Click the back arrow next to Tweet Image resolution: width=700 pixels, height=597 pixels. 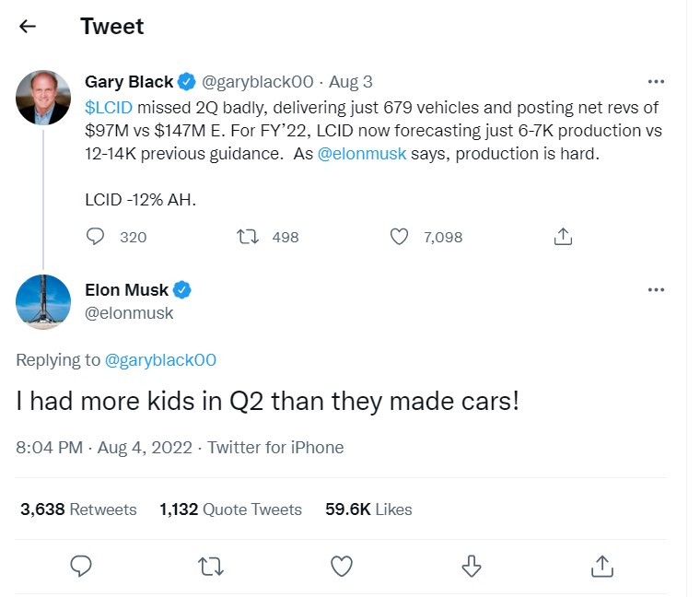click(28, 26)
